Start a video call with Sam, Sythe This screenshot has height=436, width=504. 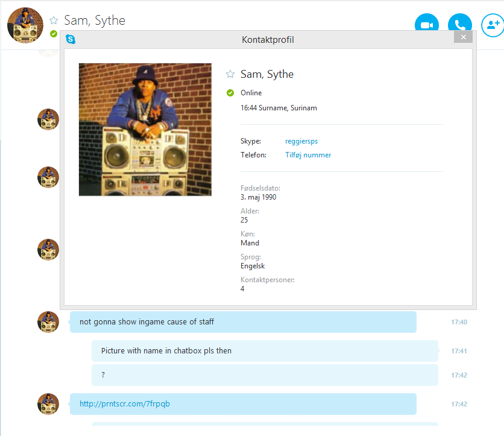point(427,22)
